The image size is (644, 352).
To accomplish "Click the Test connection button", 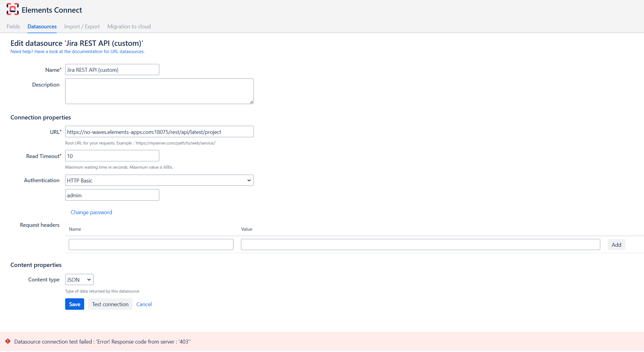I will [x=110, y=304].
